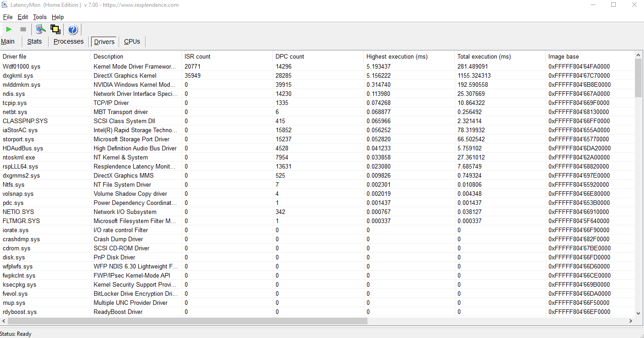Select the rspLLL64.sys driver row
Screen dimensions: 644x338
317,166
